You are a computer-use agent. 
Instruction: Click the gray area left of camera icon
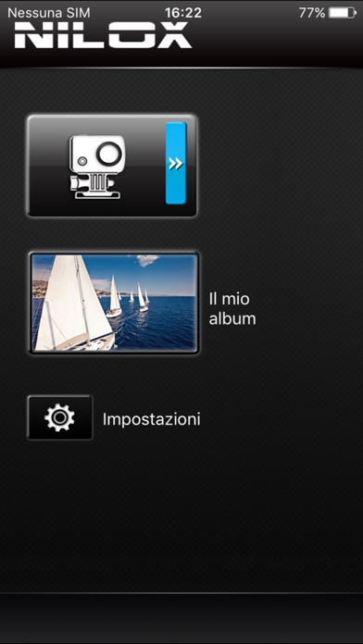48,166
